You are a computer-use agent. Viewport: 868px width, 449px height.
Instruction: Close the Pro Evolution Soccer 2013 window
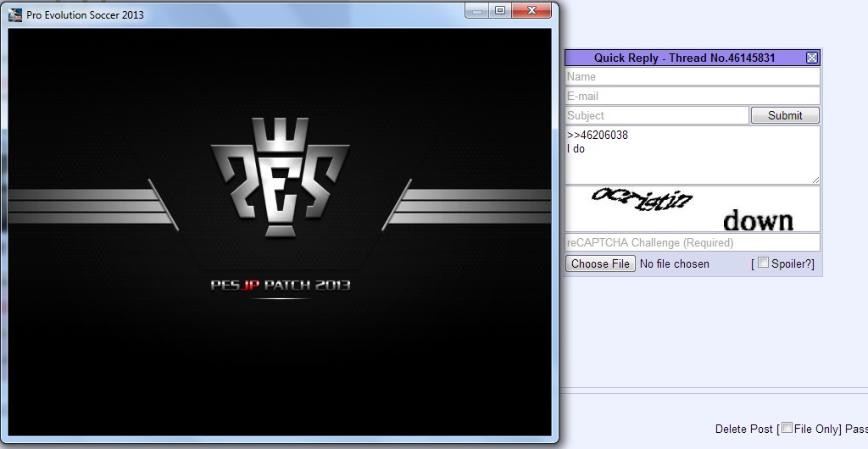pos(531,10)
